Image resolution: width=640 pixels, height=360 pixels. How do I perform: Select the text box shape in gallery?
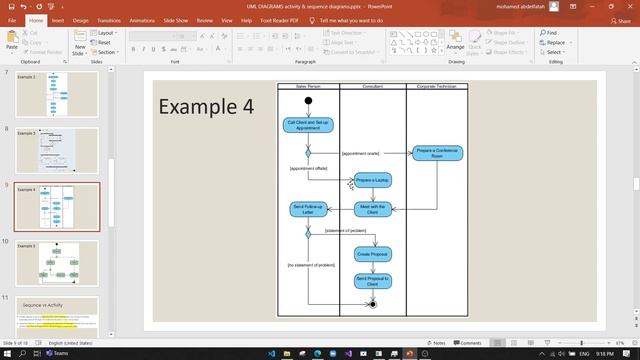point(394,34)
